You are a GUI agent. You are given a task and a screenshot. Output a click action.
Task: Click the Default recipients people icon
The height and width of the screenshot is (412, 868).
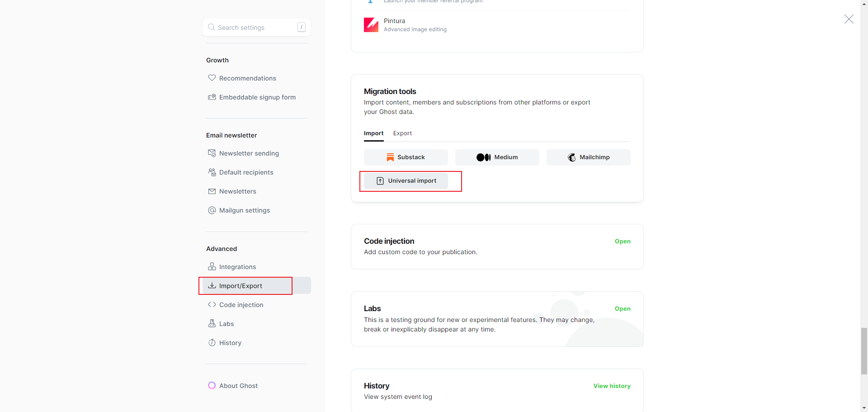tap(212, 172)
